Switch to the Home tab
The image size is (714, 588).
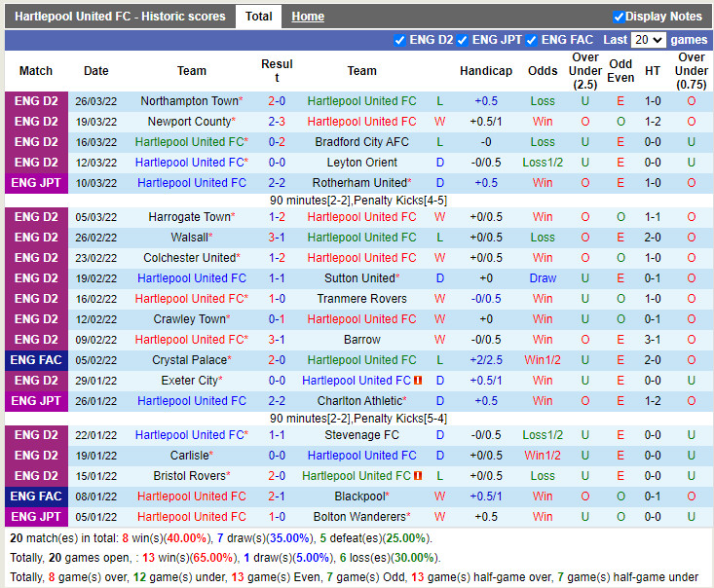pos(308,17)
